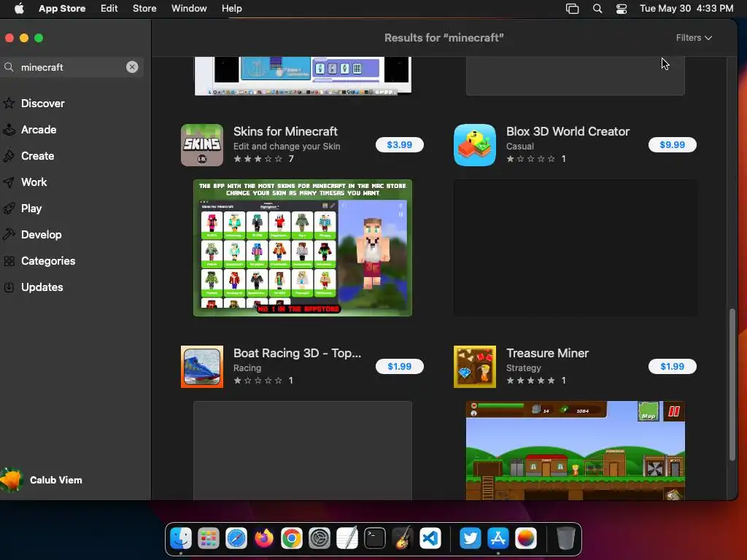
Task: Go to the Play section
Action: 31,209
